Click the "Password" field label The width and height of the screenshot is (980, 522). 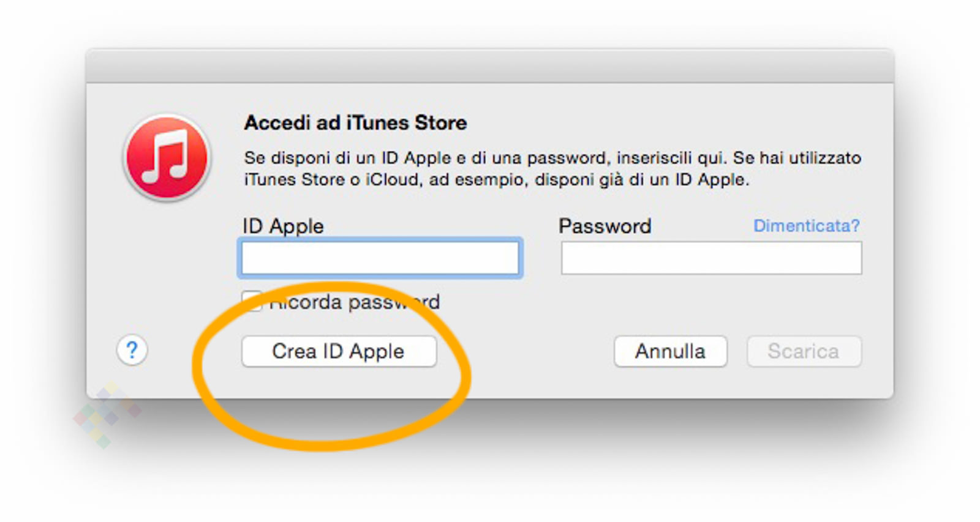(x=605, y=226)
